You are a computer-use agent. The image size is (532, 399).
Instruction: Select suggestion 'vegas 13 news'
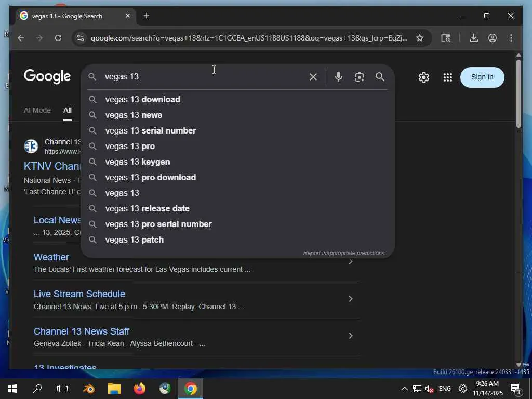point(237,115)
